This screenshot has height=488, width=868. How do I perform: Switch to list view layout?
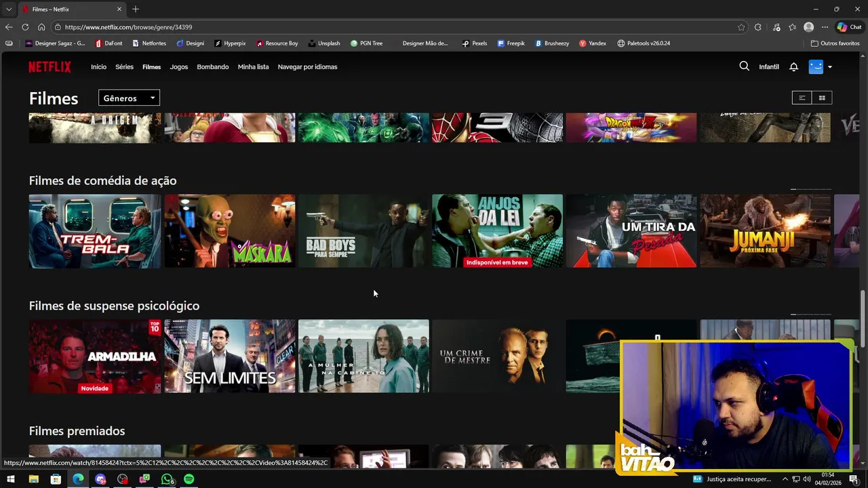coord(802,98)
